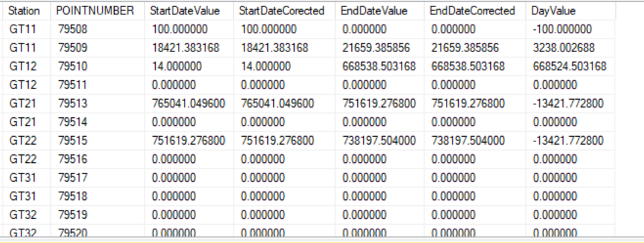This screenshot has height=243, width=644.
Task: Select StartDateCorected 765041.049600 in row 79513
Action: (284, 104)
